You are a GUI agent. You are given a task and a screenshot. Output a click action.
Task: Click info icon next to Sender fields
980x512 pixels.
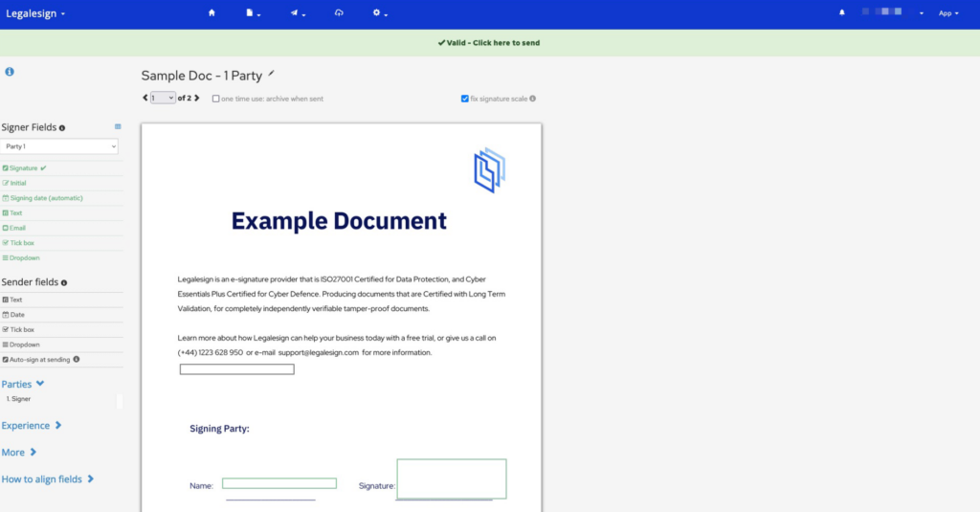64,282
